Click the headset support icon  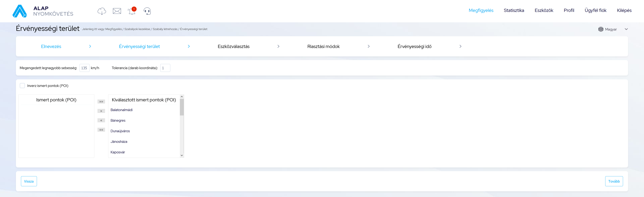(x=147, y=11)
